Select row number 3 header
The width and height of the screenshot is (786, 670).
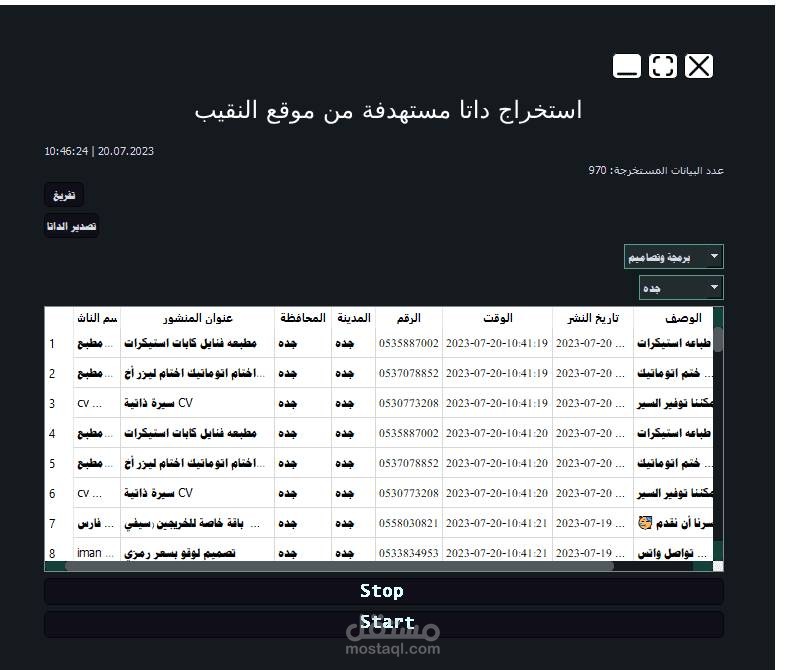tap(59, 403)
